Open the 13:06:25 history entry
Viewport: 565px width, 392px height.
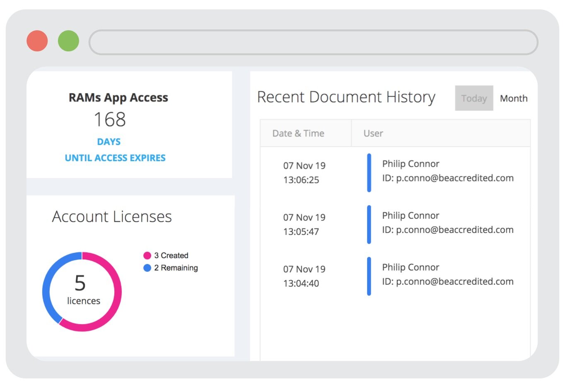pyautogui.click(x=395, y=173)
